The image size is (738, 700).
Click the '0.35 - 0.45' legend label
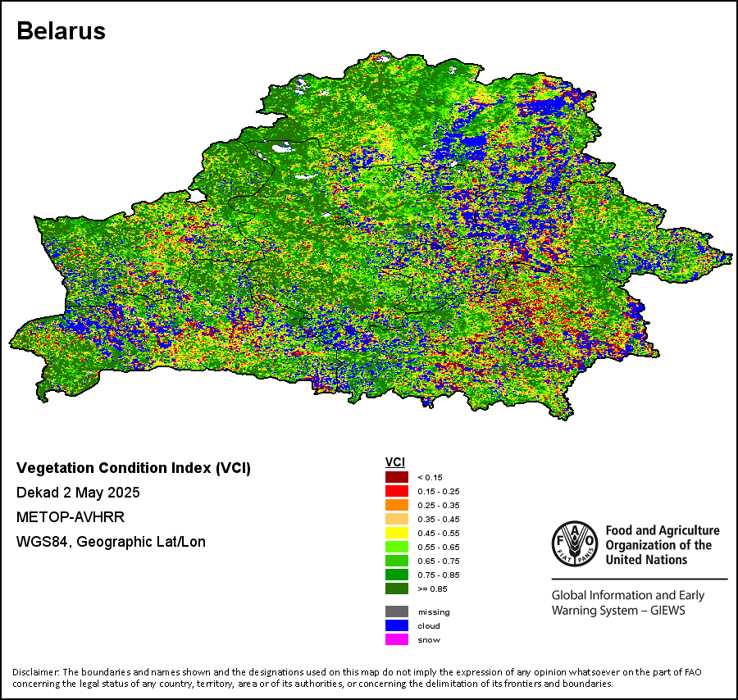(x=439, y=520)
